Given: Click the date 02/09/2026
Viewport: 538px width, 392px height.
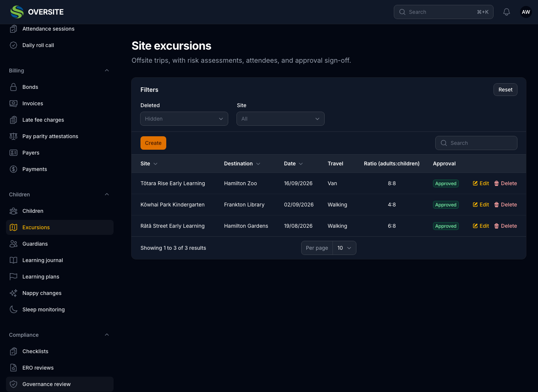Looking at the screenshot, I should (299, 205).
